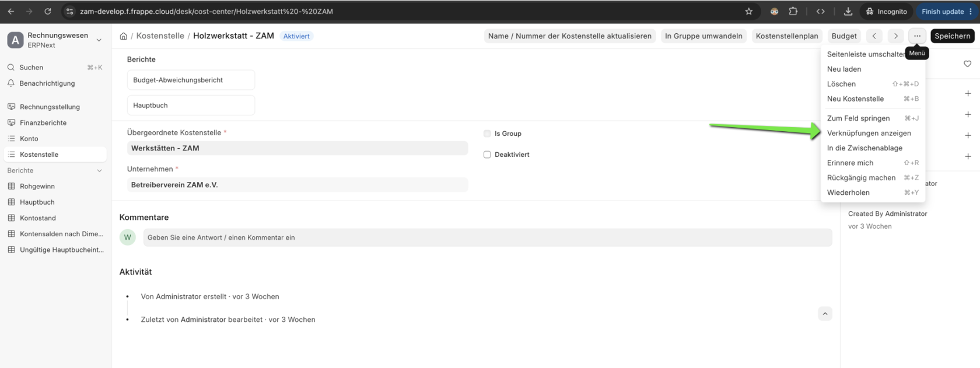Click the Rechnungswesen app logo 'A'
Viewport: 980px width, 368px height.
pyautogui.click(x=15, y=40)
